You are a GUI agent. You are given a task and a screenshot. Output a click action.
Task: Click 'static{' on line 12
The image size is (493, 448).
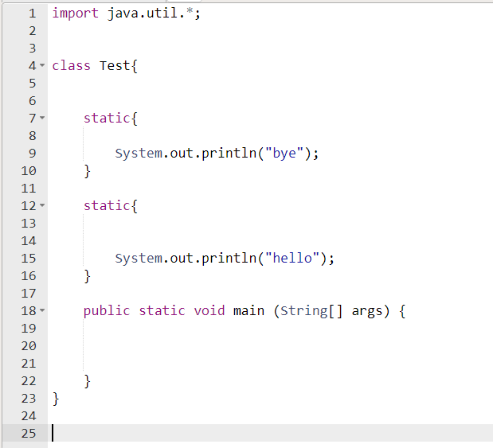(111, 206)
